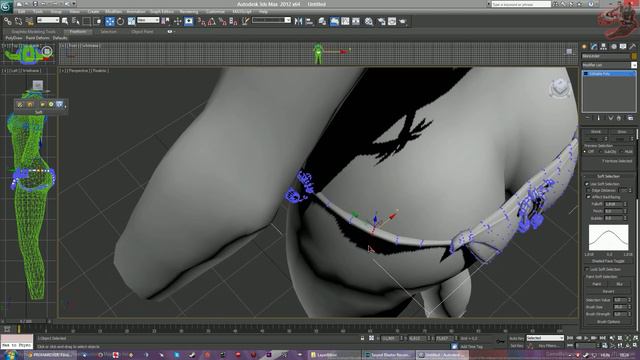Click the Shrink selection button
The width and height of the screenshot is (640, 360).
(596, 132)
